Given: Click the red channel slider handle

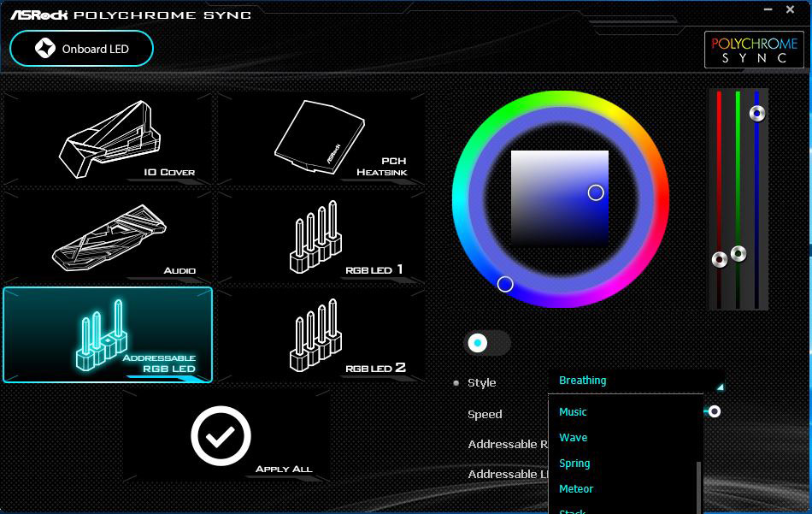Looking at the screenshot, I should (720, 260).
